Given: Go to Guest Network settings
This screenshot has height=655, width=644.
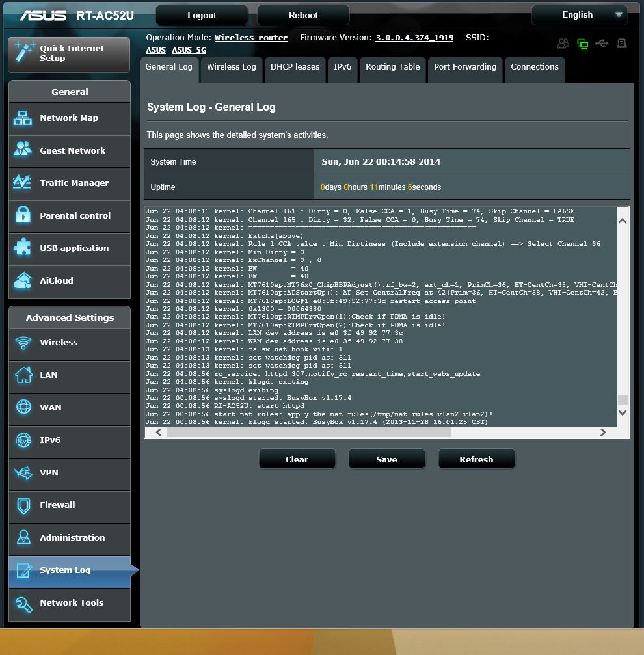Looking at the screenshot, I should click(70, 151).
